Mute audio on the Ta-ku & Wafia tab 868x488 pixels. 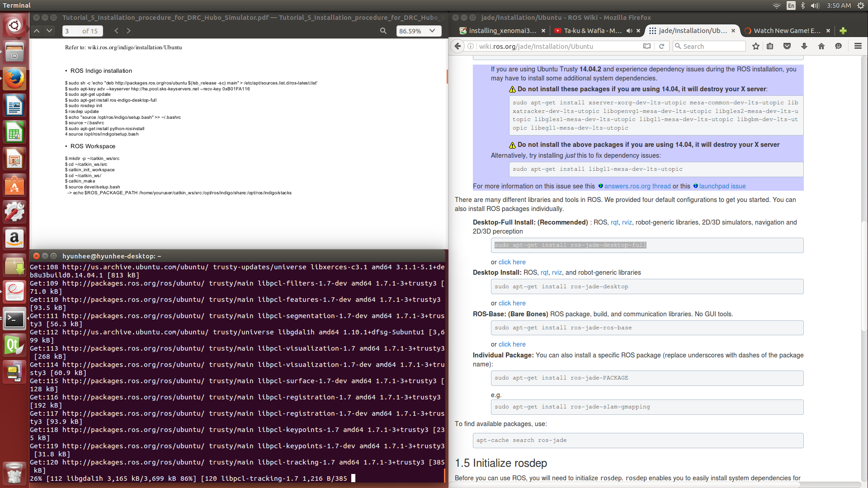[x=629, y=31]
